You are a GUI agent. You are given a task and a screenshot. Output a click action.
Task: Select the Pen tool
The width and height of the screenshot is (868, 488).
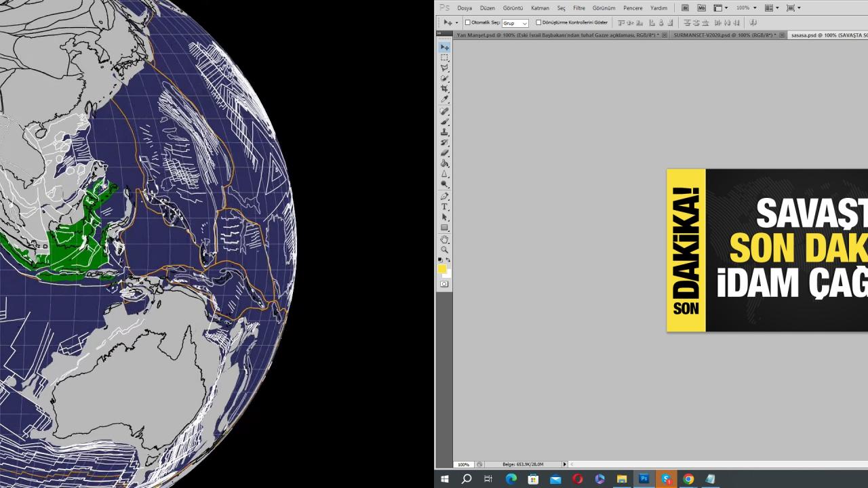point(444,197)
